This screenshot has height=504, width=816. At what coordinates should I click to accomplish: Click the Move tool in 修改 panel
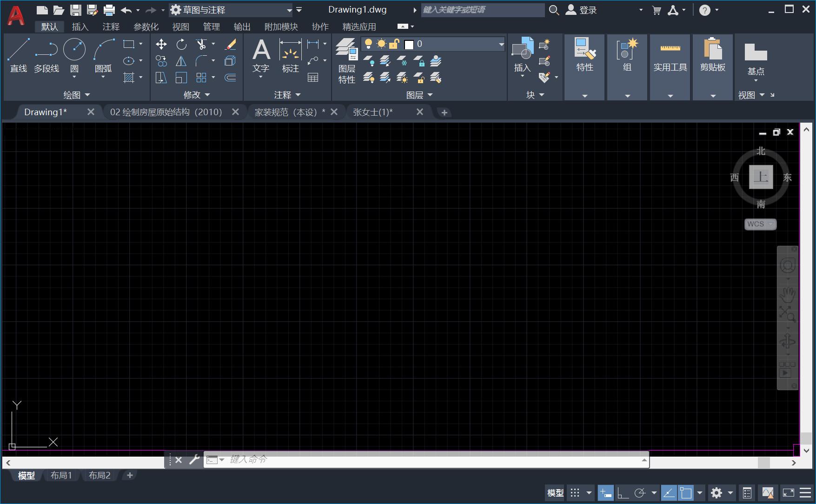pos(161,44)
